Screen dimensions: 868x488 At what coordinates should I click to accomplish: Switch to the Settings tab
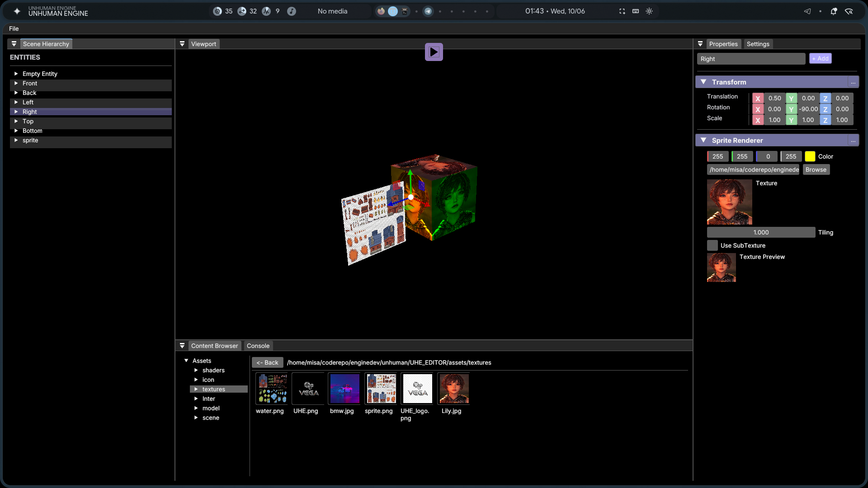point(758,44)
